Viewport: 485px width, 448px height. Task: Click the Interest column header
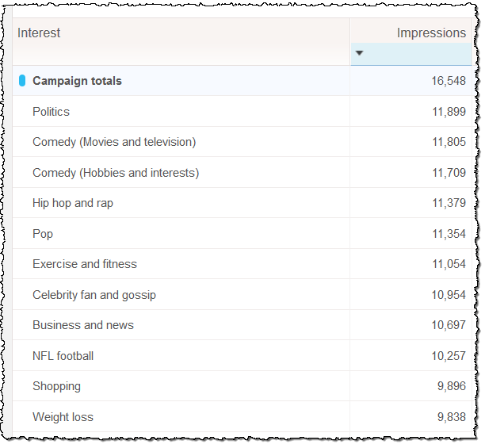[39, 33]
